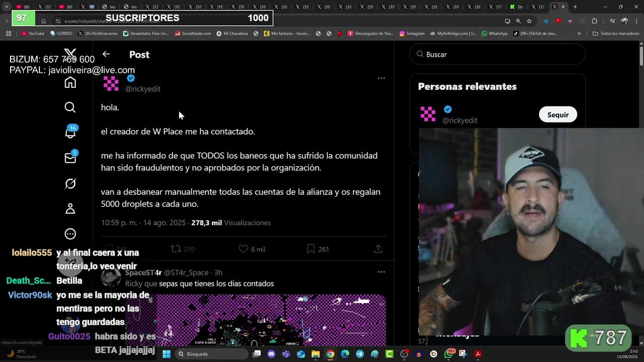
Task: Open the post timestamp 10:59 p. m. 14 ago. 2025
Action: 143,223
